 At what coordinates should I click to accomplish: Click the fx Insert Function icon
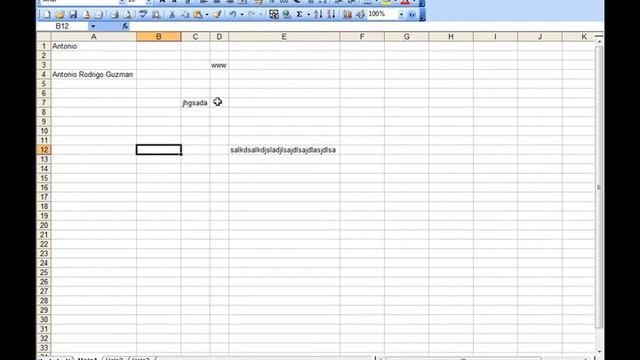(x=125, y=26)
